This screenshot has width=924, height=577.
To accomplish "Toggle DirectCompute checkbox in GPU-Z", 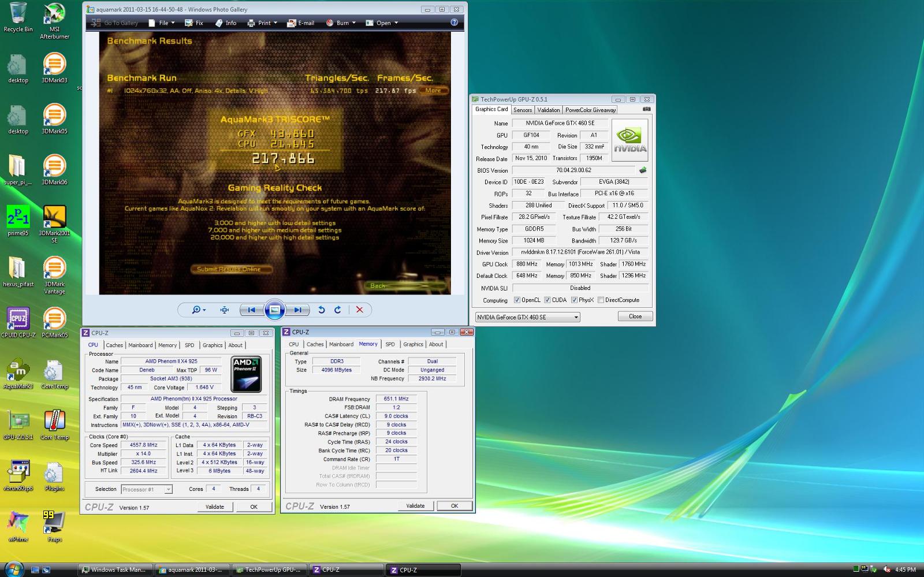I will (x=601, y=300).
